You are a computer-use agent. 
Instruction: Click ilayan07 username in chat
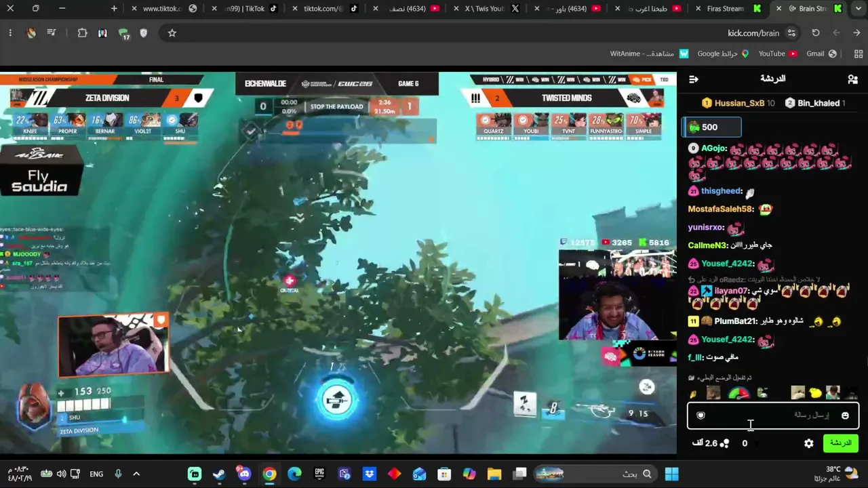pos(730,291)
